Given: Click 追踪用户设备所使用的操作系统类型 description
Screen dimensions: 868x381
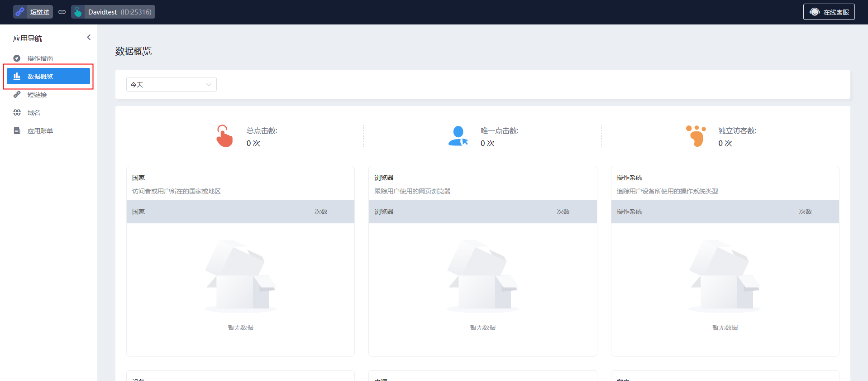Looking at the screenshot, I should (667, 191).
